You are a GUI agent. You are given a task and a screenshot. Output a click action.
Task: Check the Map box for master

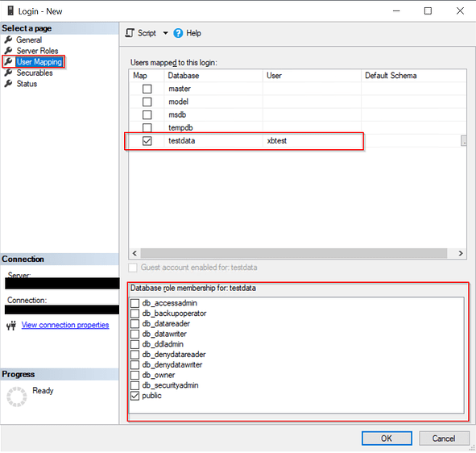coord(147,89)
